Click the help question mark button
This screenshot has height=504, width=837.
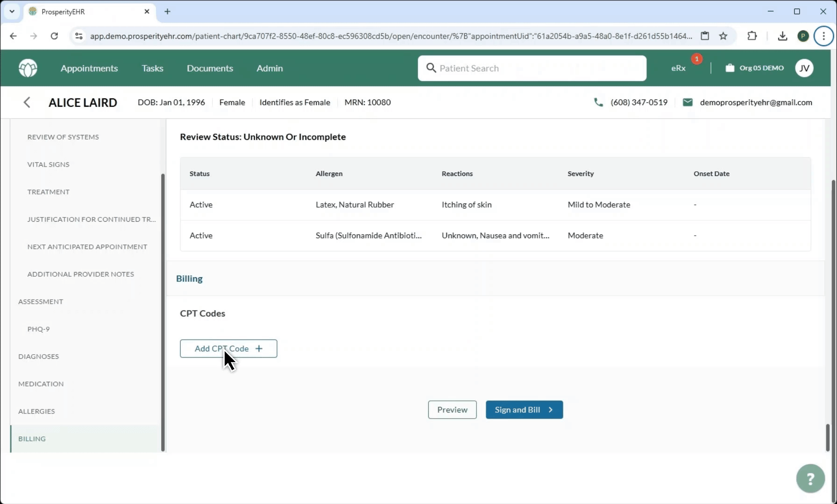point(810,478)
